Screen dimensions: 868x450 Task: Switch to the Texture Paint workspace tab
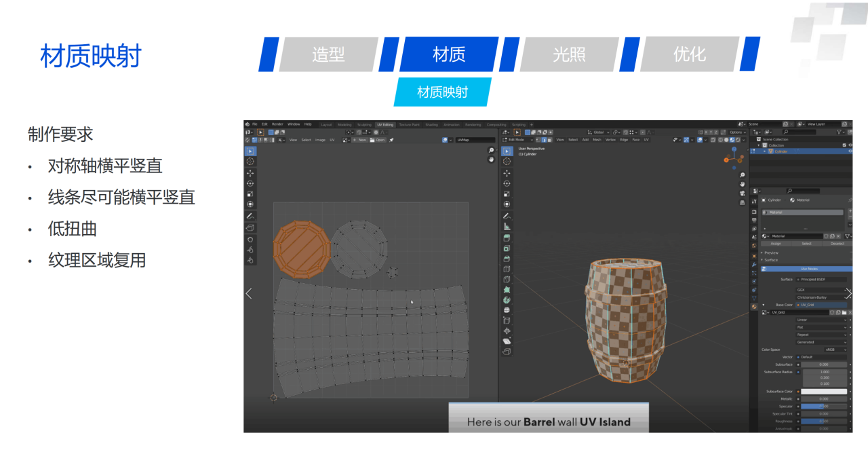point(409,124)
